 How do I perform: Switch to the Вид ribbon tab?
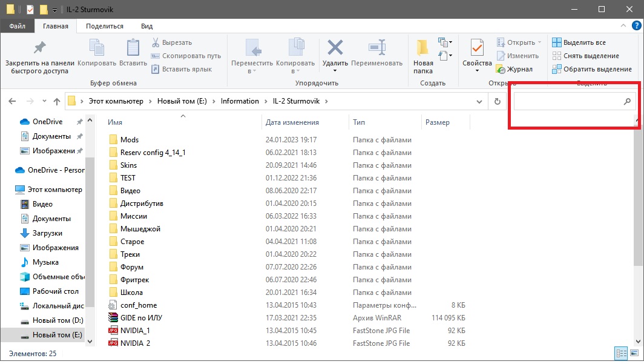tap(146, 26)
